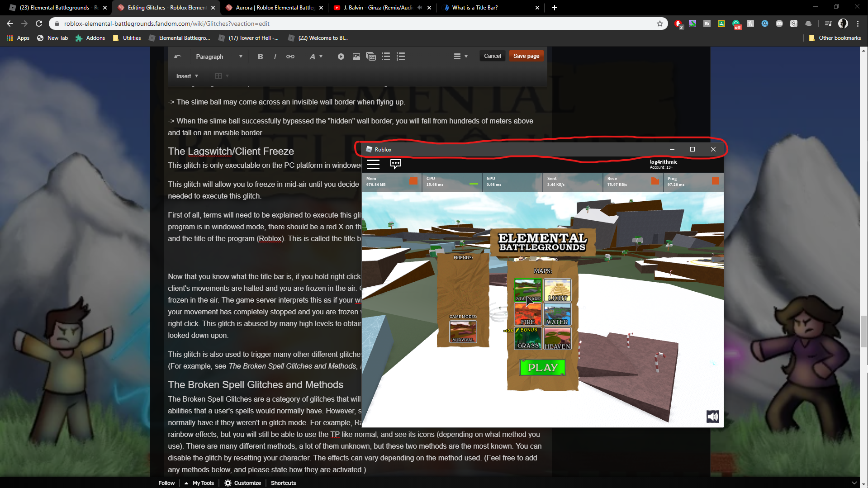Bookmark this page with the star icon
This screenshot has width=868, height=488.
660,24
